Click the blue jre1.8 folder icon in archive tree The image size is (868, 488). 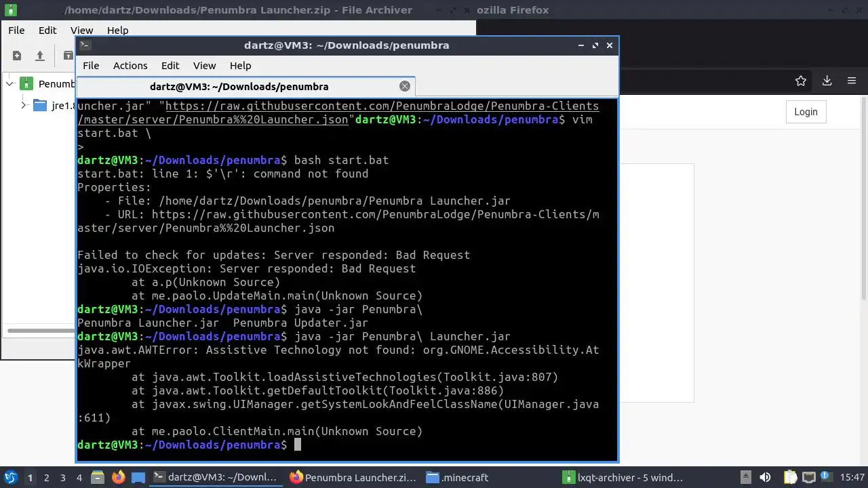[x=40, y=106]
